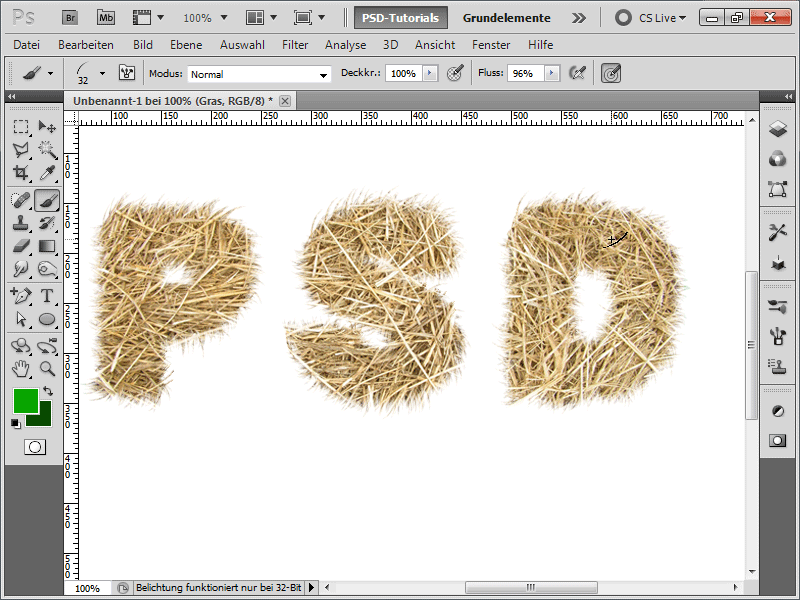800x600 pixels.
Task: Open the tool preset picker arrow
Action: click(51, 73)
